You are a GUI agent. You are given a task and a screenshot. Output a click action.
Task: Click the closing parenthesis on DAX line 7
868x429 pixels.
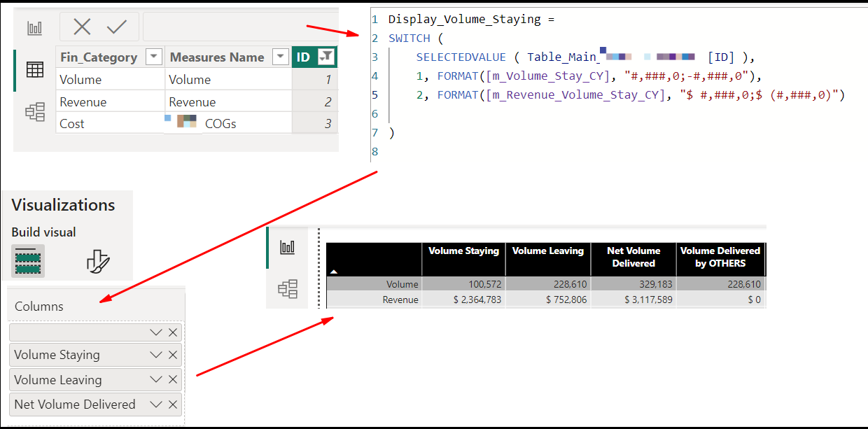(391, 133)
